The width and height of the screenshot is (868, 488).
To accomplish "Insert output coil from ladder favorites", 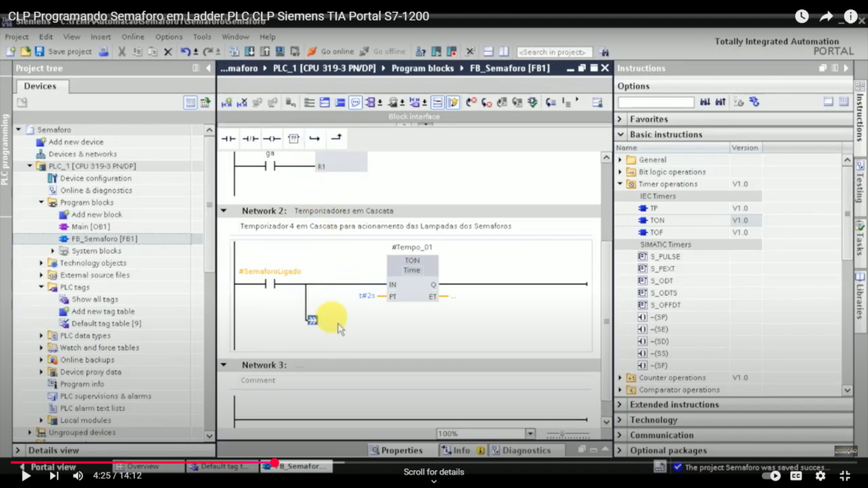I will pos(272,138).
